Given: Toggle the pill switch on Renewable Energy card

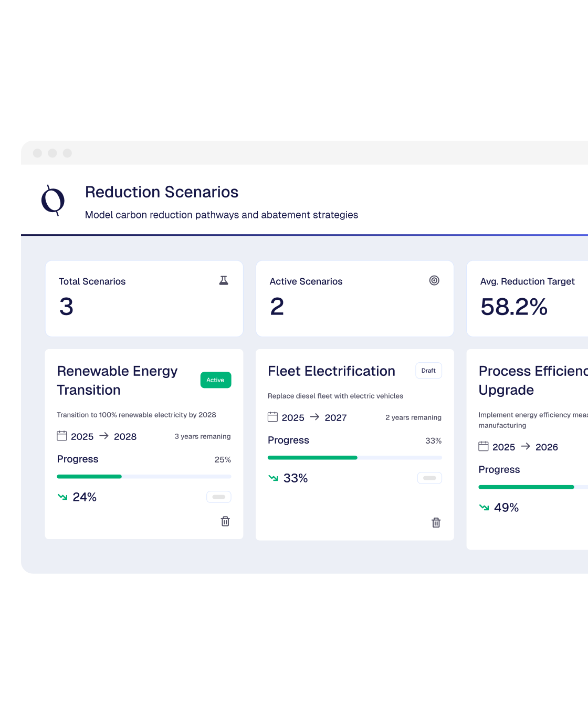Looking at the screenshot, I should click(x=219, y=497).
